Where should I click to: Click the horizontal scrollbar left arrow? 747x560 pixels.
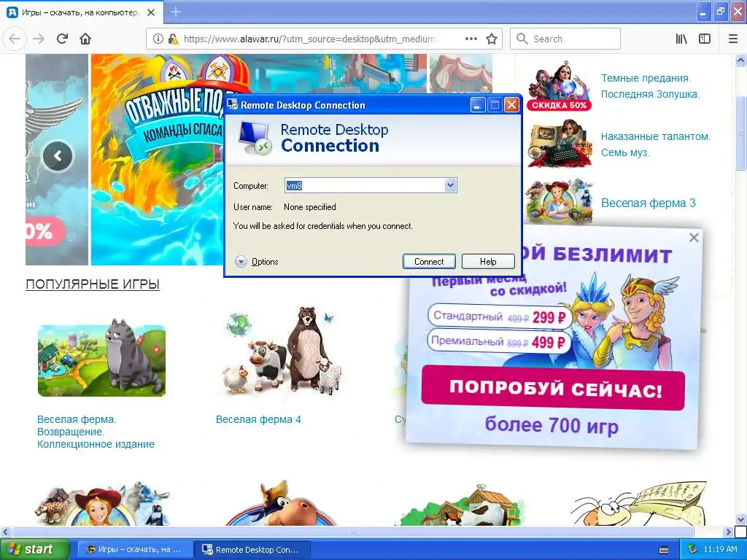tap(5, 532)
